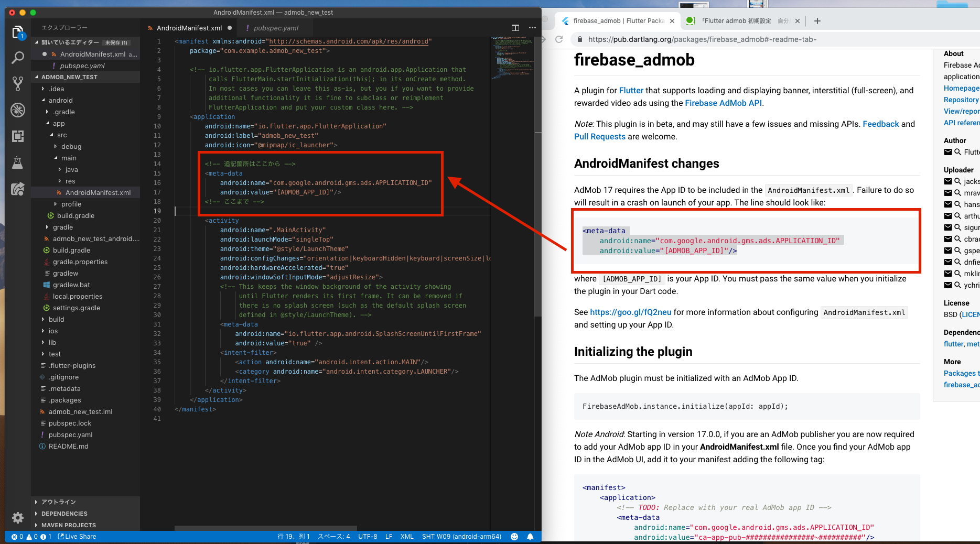Open the Homepage link in the About sidebar
The width and height of the screenshot is (980, 544).
click(961, 89)
